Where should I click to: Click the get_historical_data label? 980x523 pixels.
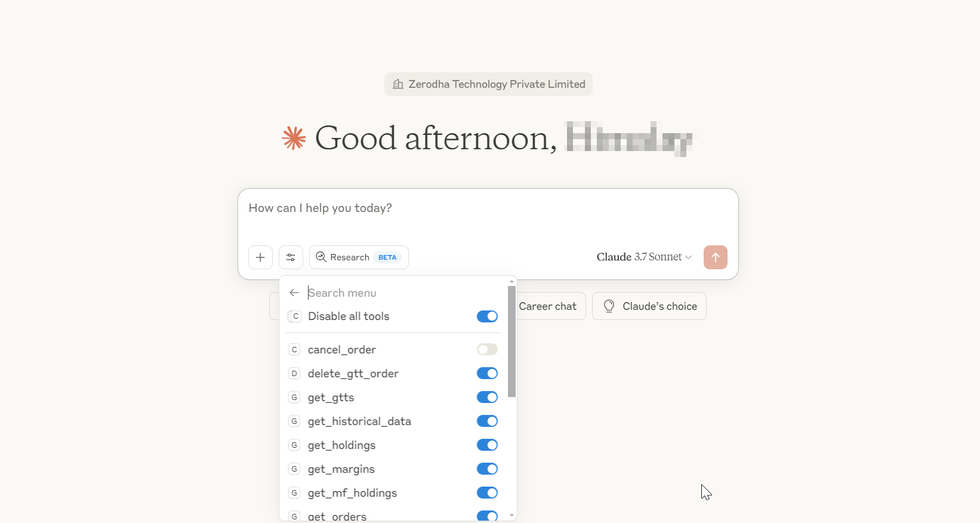(359, 422)
